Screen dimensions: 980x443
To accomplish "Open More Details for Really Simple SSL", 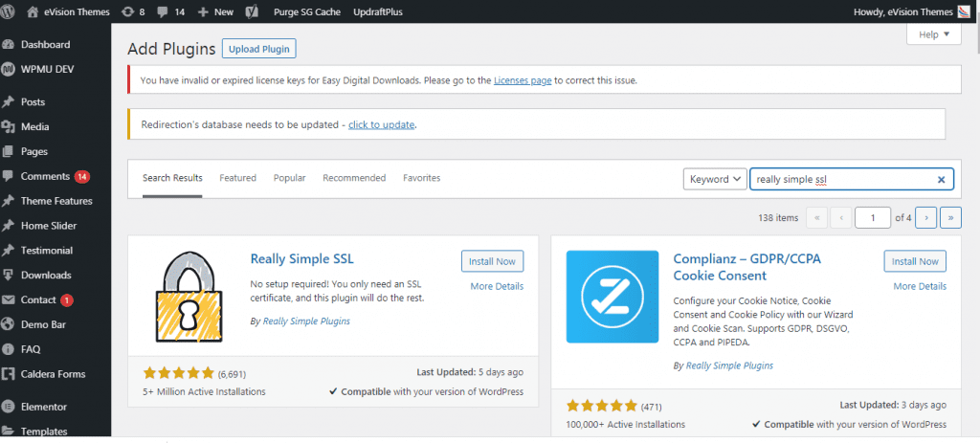I will tap(497, 286).
